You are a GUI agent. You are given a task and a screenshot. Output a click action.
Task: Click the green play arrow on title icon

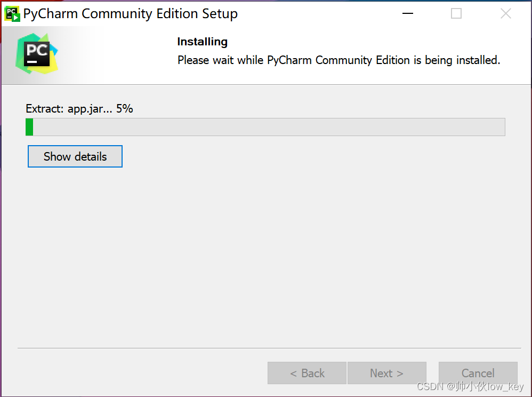tap(15, 18)
